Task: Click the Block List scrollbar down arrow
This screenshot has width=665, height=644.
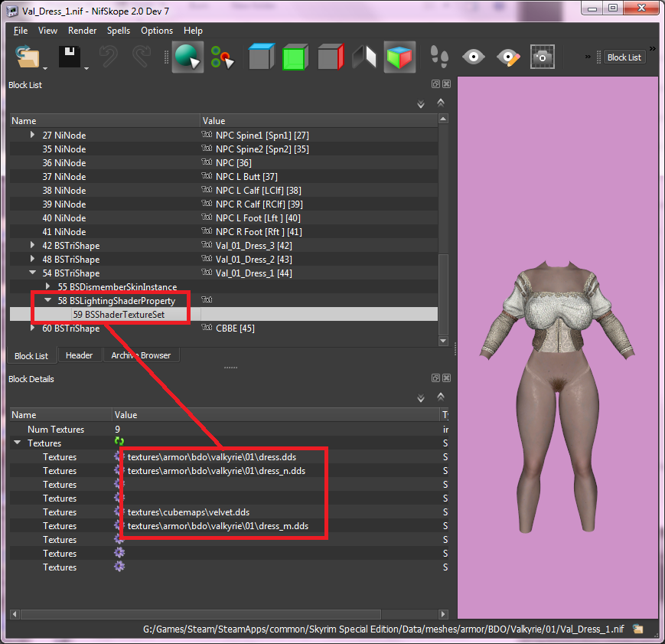Action: (x=443, y=341)
